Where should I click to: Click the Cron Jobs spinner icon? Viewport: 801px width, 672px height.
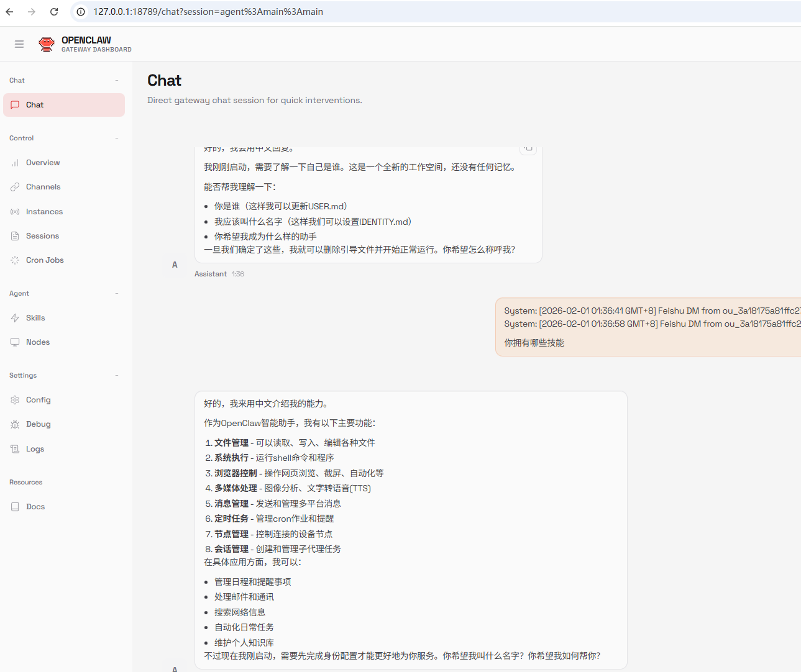pyautogui.click(x=15, y=260)
